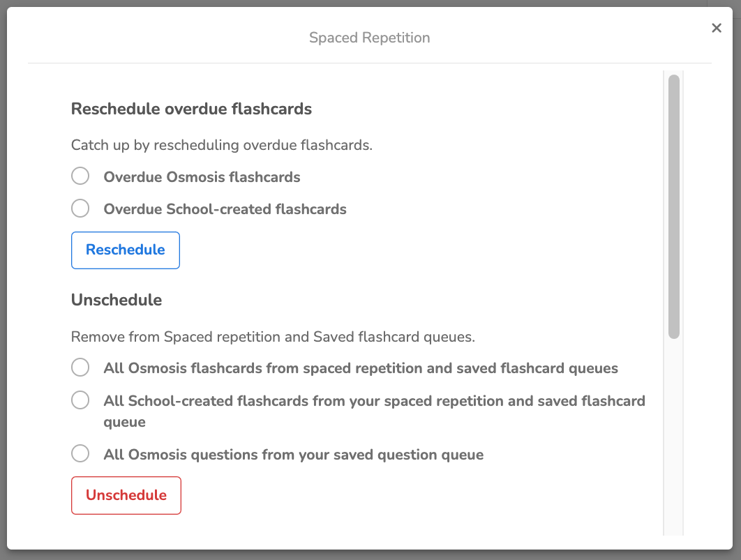Image resolution: width=741 pixels, height=560 pixels.
Task: Click the 'Overdue Osmosis flashcards' label text
Action: (202, 177)
